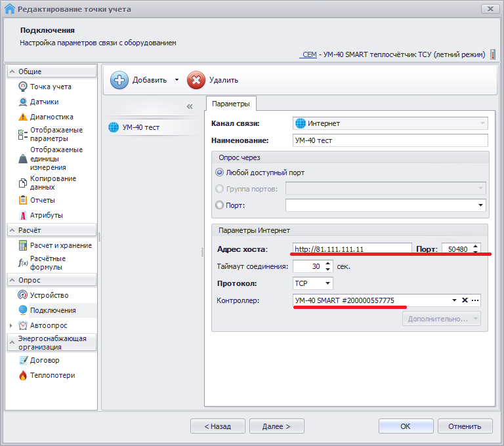Increase the port number with up arrow
The image size is (504, 446).
[476, 246]
